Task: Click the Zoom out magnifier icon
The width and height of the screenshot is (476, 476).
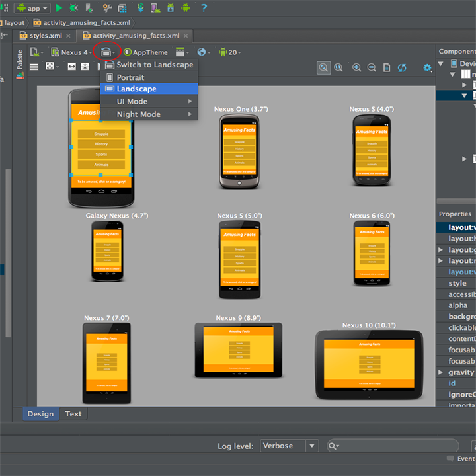Action: [x=372, y=67]
